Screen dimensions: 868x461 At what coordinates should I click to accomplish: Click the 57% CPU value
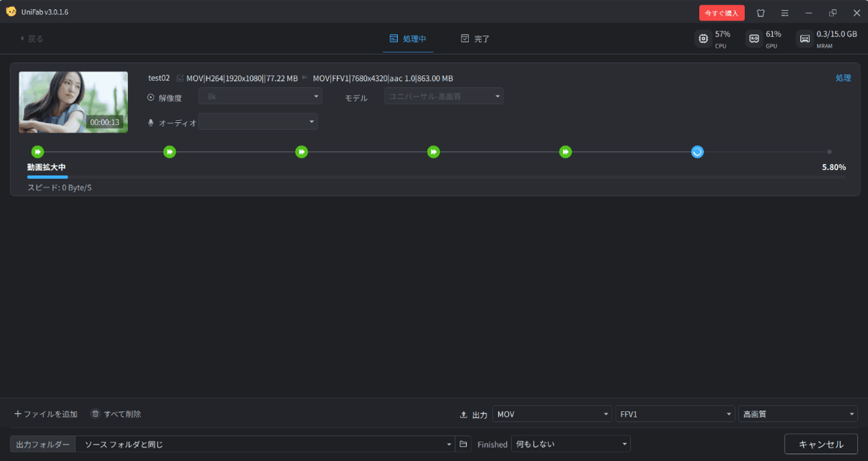tap(722, 34)
